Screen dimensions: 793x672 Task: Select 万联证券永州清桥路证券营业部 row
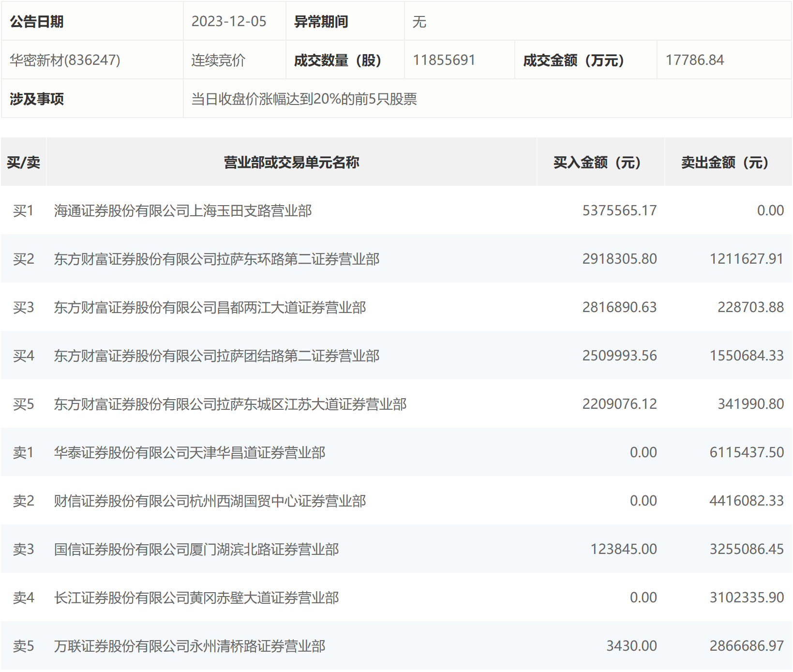pyautogui.click(x=396, y=646)
